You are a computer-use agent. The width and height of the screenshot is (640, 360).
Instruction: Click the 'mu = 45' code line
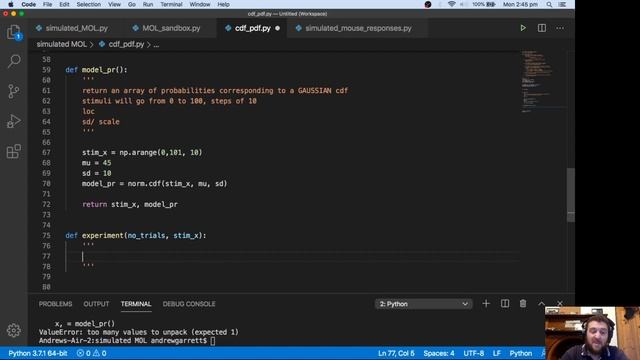click(96, 163)
